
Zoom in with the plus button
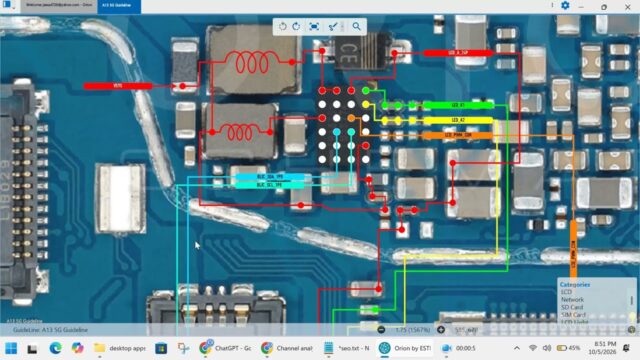tap(441, 329)
